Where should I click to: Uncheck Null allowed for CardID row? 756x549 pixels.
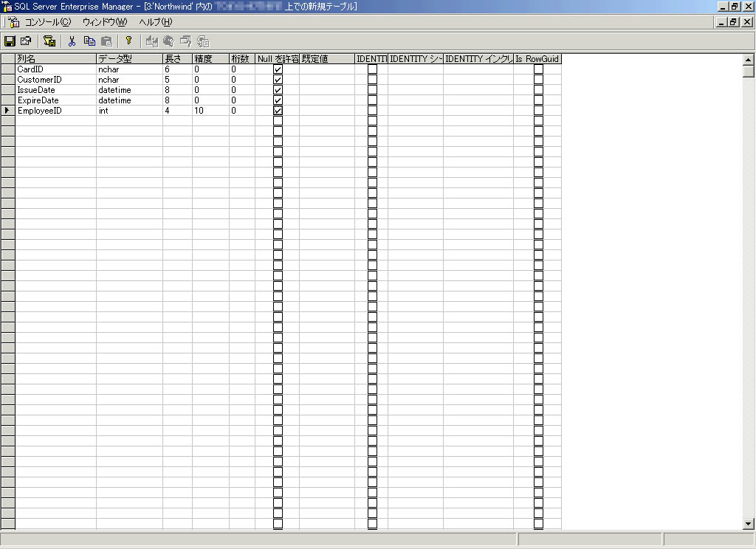278,69
